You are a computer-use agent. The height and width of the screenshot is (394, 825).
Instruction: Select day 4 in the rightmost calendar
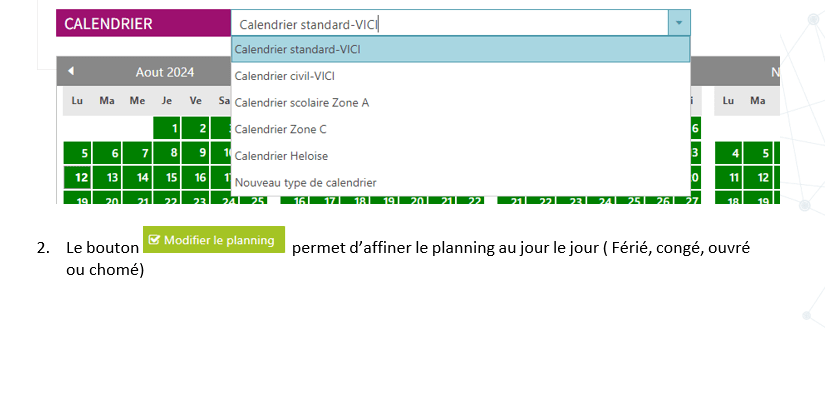point(728,153)
